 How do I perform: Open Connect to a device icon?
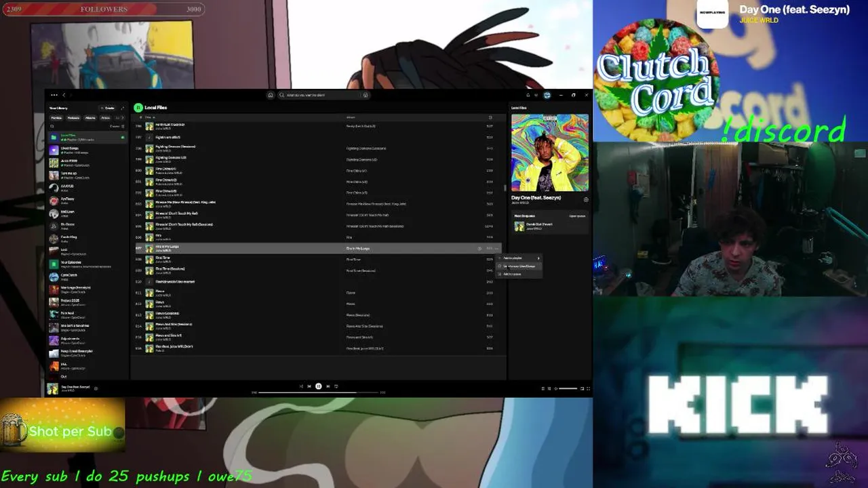[x=549, y=388]
